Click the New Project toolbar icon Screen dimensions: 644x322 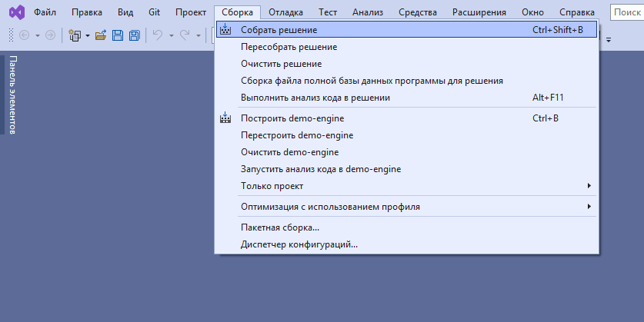(x=75, y=35)
